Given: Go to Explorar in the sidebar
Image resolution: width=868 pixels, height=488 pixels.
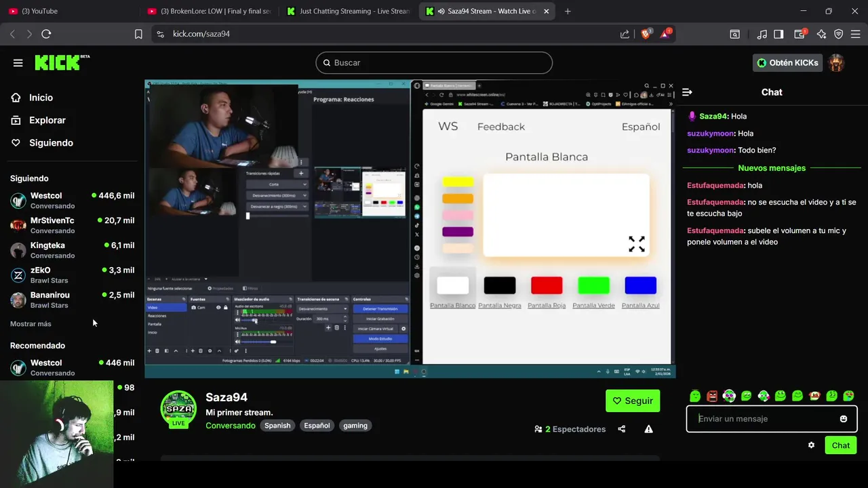Looking at the screenshot, I should (47, 120).
